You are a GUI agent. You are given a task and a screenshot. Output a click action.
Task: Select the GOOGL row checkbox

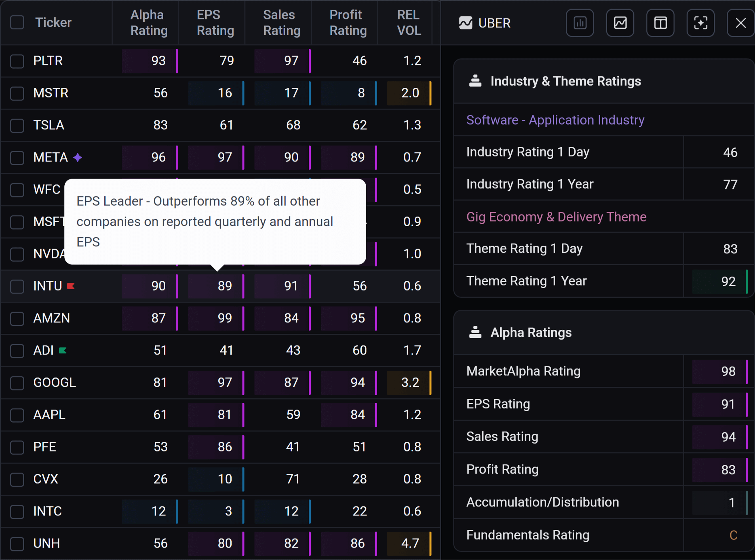coord(17,383)
